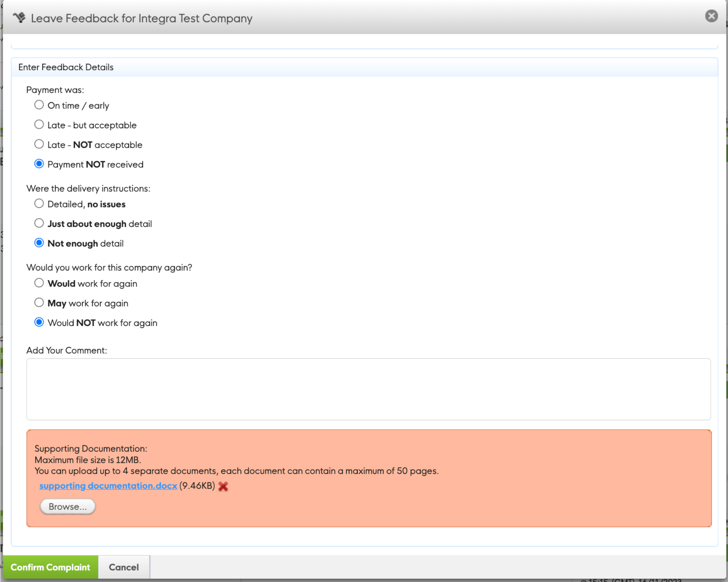Choose Detailed, no issues delivery instructions
This screenshot has height=582, width=728.
tap(39, 203)
